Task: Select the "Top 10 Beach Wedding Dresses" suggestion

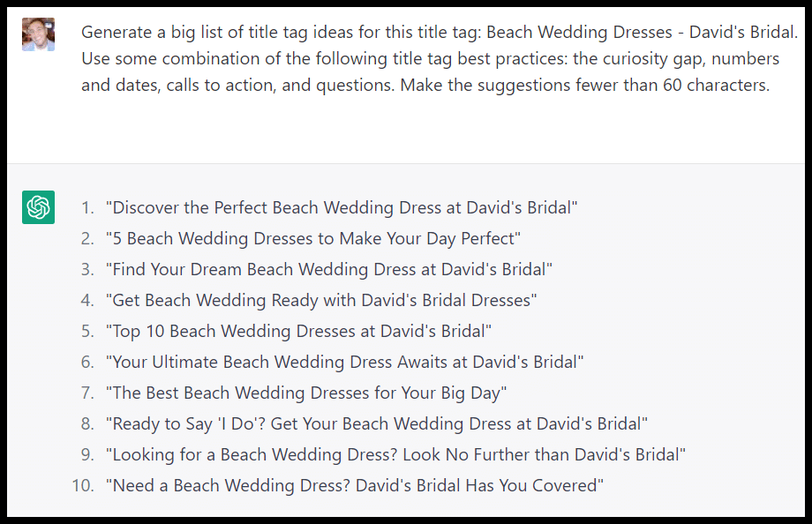Action: pyautogui.click(x=298, y=331)
